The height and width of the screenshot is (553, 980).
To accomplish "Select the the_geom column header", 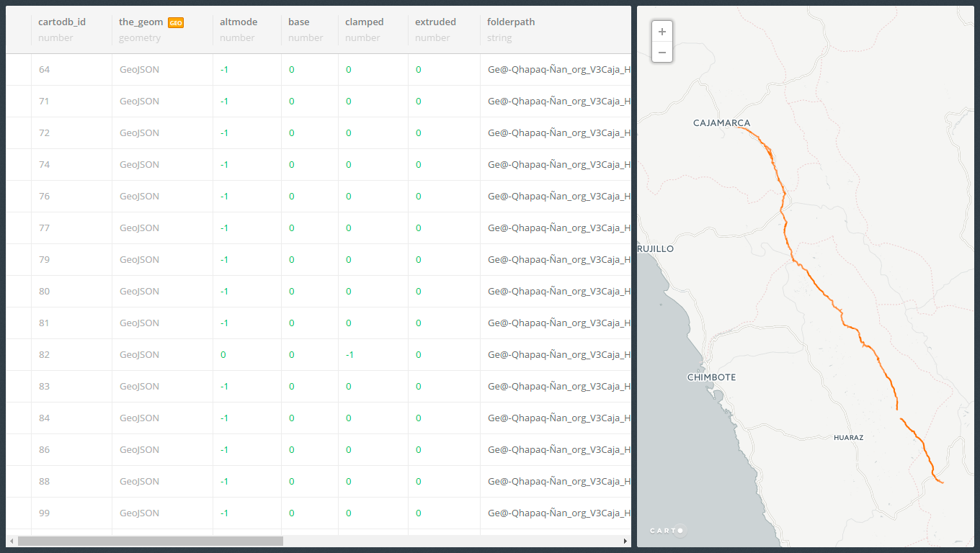I will tap(141, 22).
